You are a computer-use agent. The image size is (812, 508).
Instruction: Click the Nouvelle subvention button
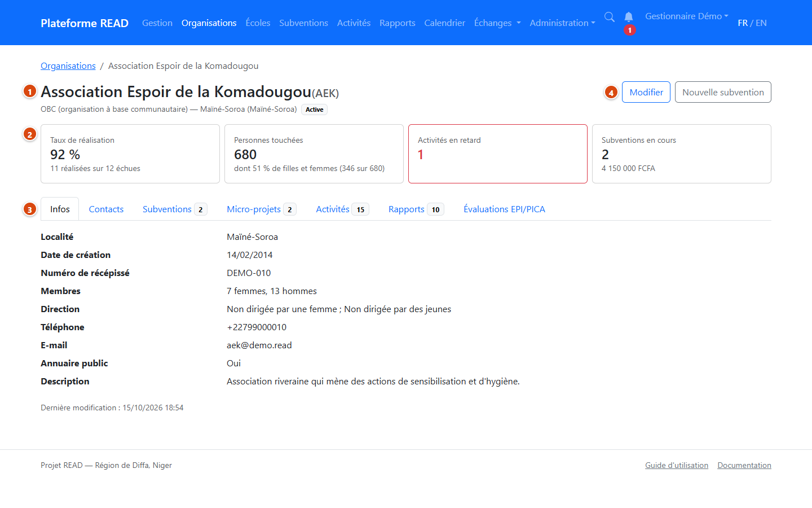[x=723, y=92]
